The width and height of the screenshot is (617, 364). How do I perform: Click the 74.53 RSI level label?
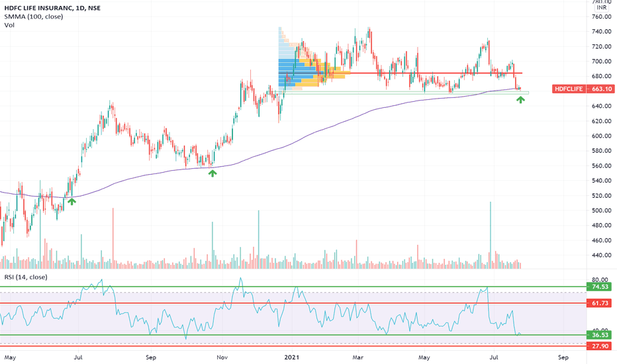coord(600,287)
